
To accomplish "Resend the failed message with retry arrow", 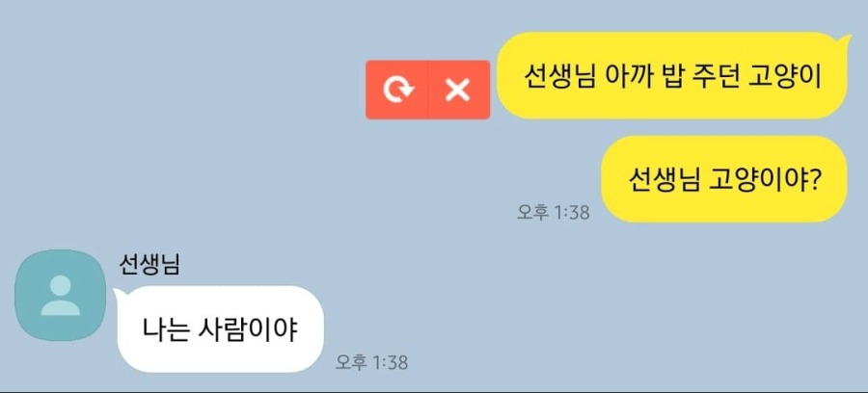I will tap(397, 90).
